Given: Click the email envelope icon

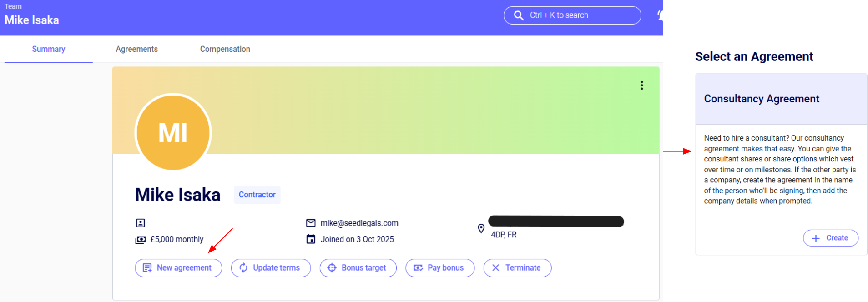Looking at the screenshot, I should [x=311, y=223].
